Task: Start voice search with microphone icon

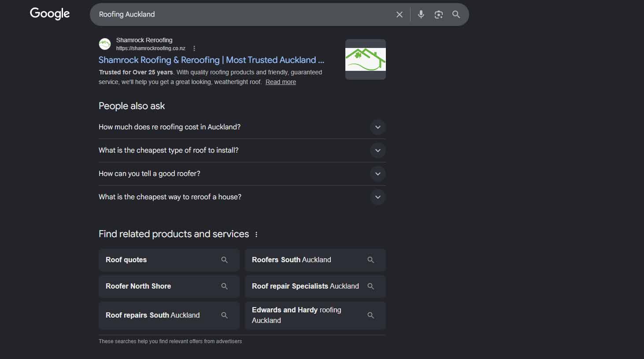Action: pos(421,15)
